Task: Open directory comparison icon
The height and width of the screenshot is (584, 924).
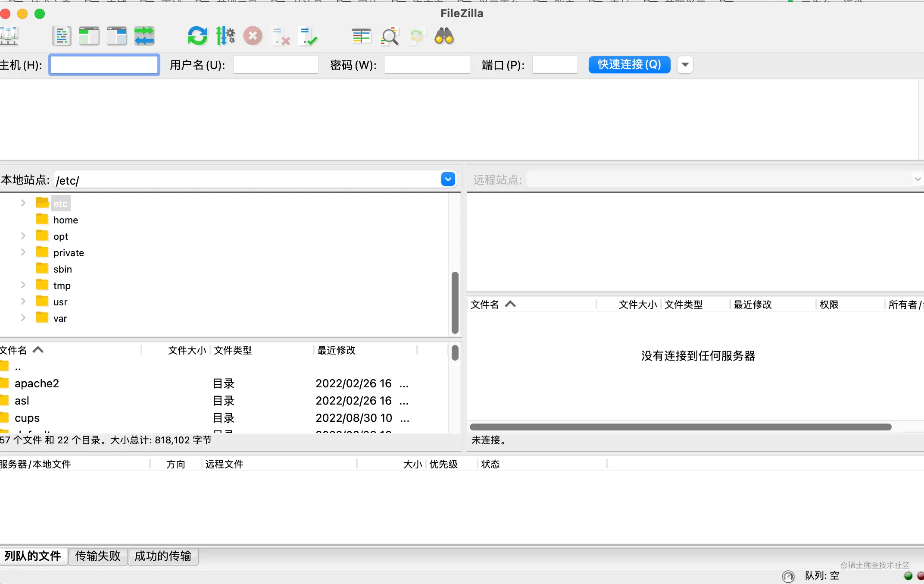Action: click(x=361, y=36)
